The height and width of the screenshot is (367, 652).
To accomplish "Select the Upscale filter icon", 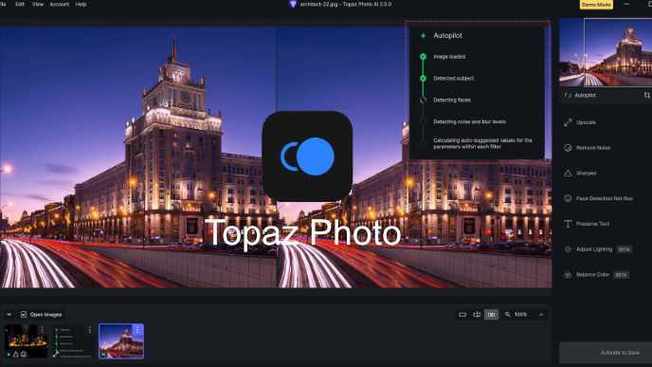I will click(568, 122).
